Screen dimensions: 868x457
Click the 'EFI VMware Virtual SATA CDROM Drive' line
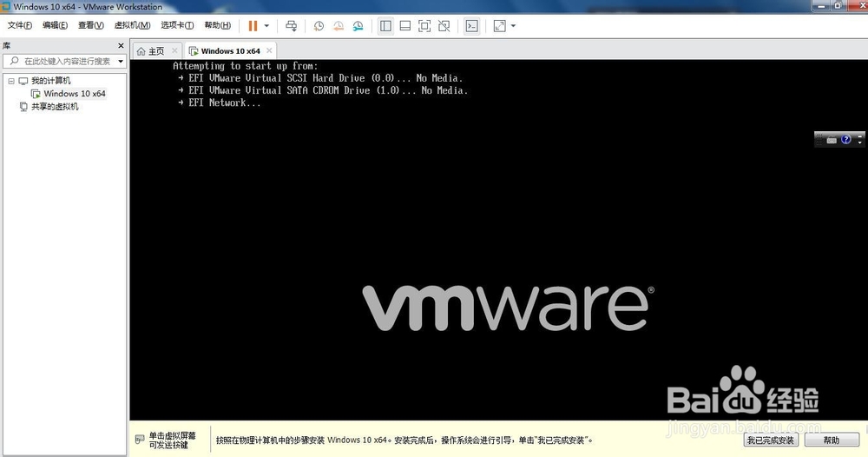tap(328, 90)
